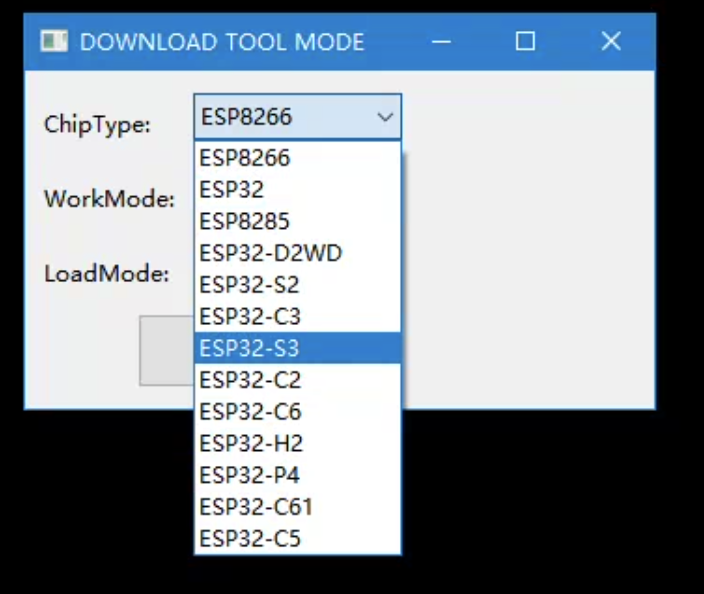Select ESP32-C6 chip option

pyautogui.click(x=297, y=412)
